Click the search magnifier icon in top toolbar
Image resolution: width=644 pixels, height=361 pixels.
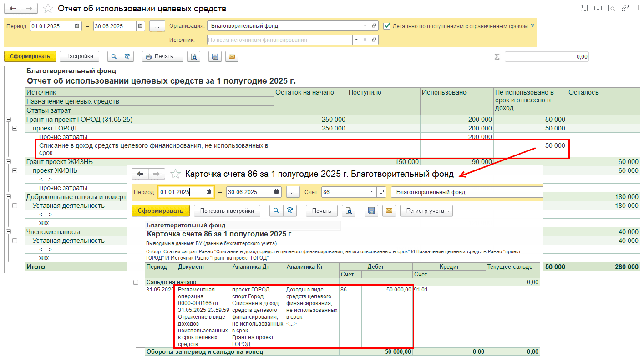[114, 56]
